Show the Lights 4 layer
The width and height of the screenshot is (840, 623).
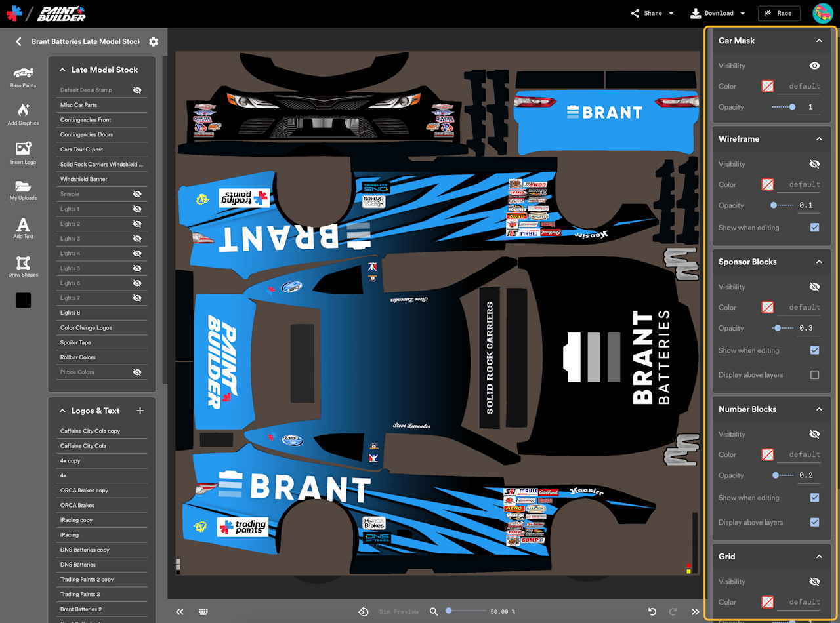coord(137,253)
